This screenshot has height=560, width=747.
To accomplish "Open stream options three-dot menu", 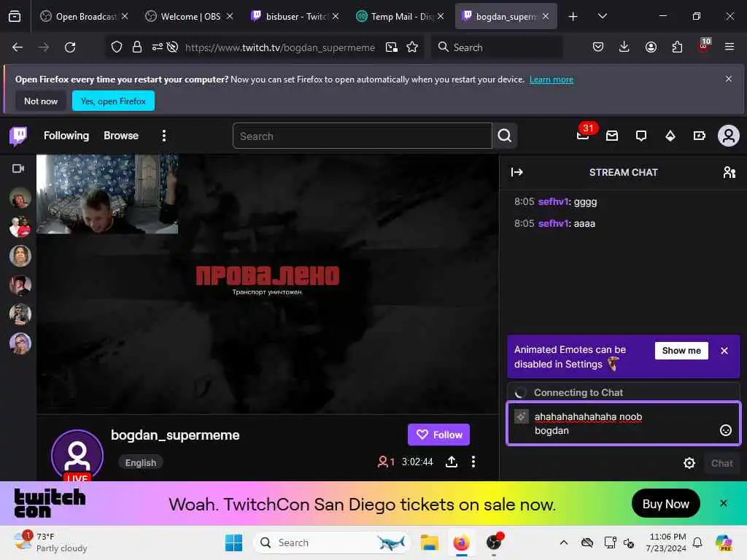I will point(473,462).
